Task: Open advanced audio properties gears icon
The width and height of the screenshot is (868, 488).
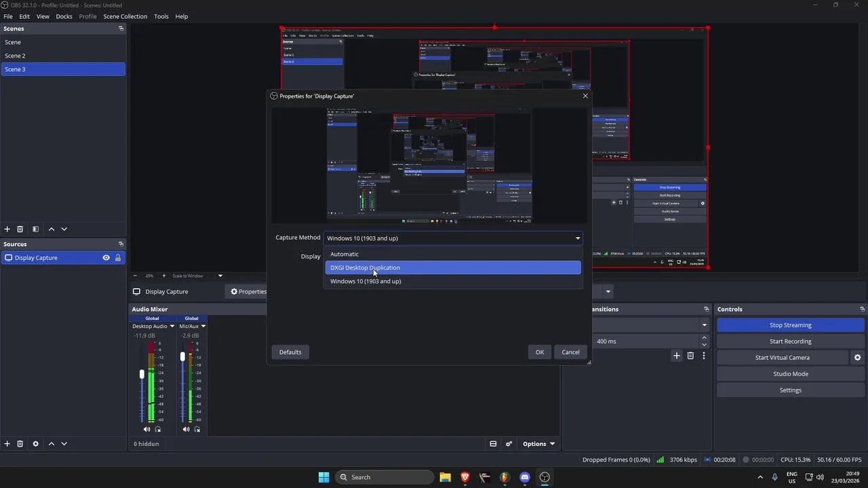Action: [x=509, y=444]
